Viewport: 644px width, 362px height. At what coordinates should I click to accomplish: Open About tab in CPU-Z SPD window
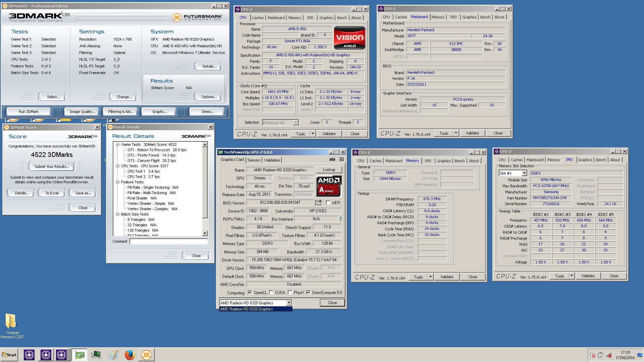[615, 160]
